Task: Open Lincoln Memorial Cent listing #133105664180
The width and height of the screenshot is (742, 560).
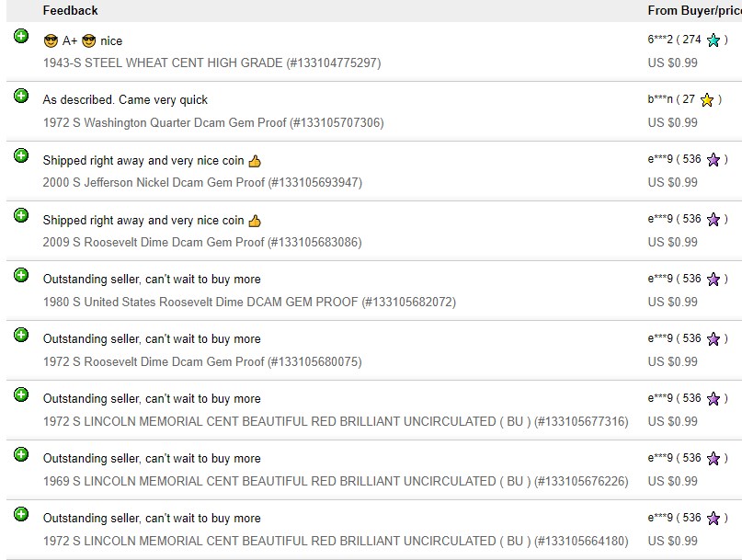Action: 336,541
